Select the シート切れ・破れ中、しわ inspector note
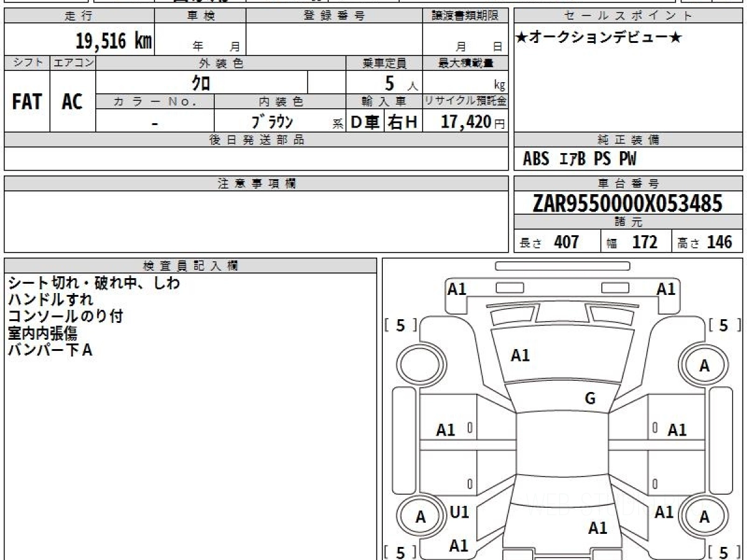 click(94, 283)
